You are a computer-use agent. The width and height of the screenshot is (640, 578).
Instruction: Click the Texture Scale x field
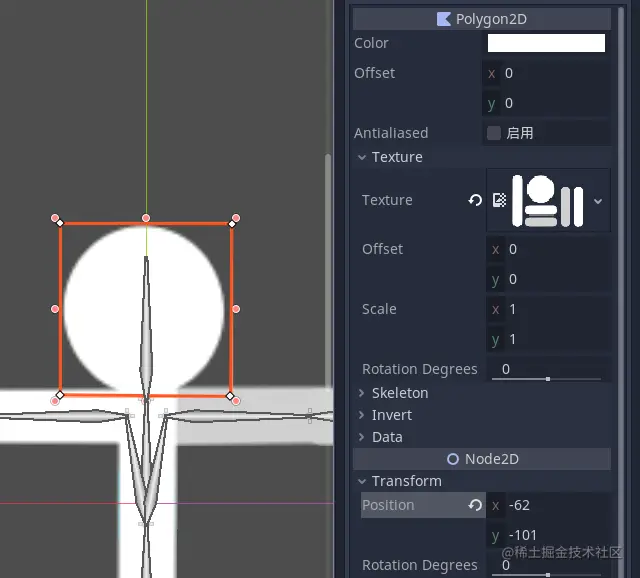pos(549,309)
